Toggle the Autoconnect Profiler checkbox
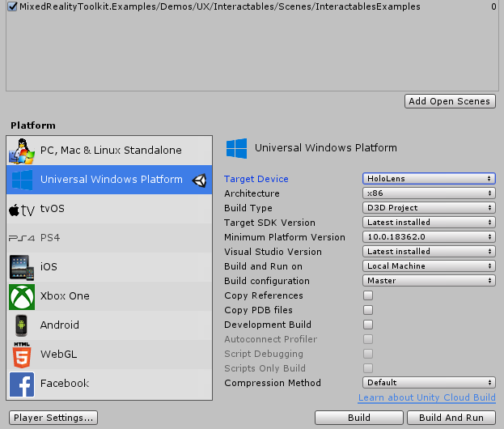The image size is (504, 429). coord(368,339)
